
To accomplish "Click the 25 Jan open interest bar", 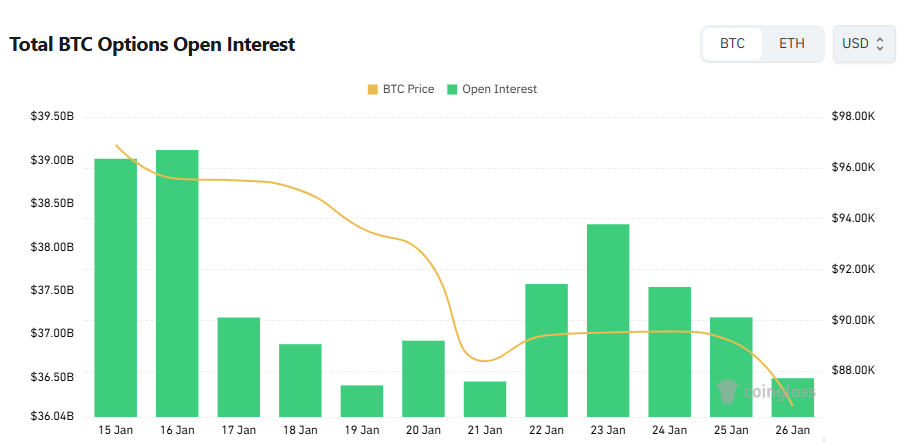I will 731,367.
